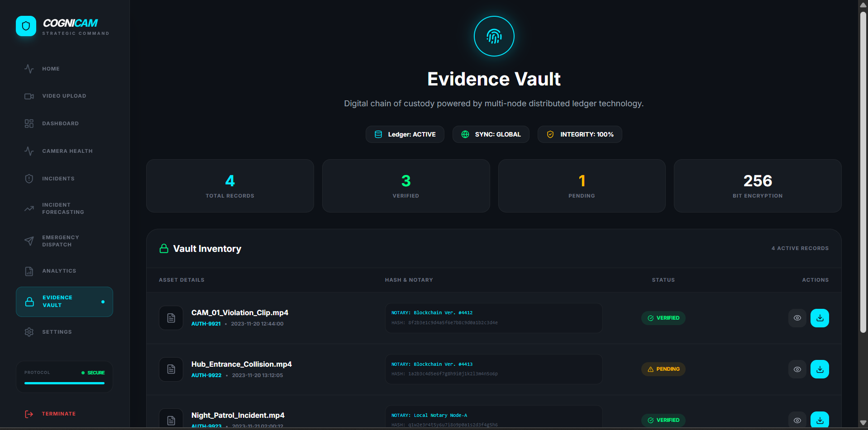Click the file icon for CAM_01_Violation_Clip.mp4

(171, 318)
